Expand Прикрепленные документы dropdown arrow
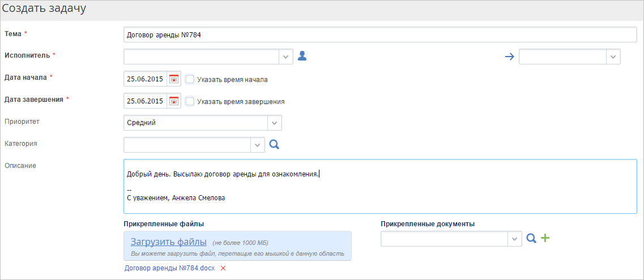Image resolution: width=644 pixels, height=280 pixels. 515,239
